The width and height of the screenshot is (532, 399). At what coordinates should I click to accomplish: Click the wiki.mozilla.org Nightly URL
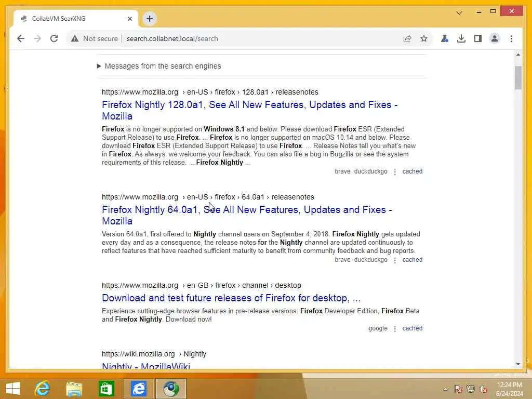pyautogui.click(x=154, y=354)
